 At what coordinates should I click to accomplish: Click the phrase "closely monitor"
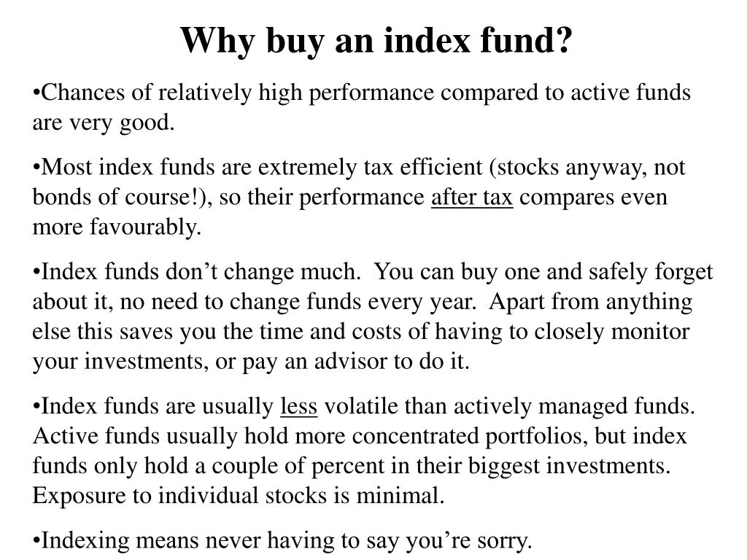click(x=612, y=332)
